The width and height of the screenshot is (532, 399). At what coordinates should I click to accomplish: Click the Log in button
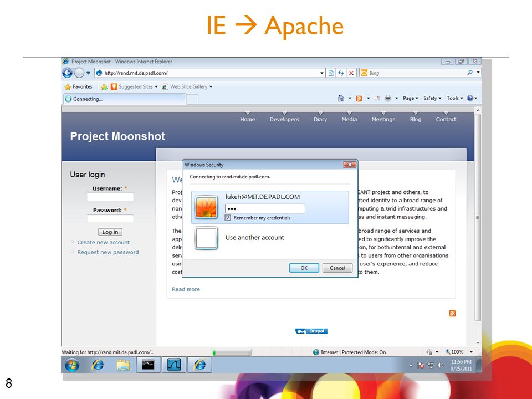(x=110, y=232)
